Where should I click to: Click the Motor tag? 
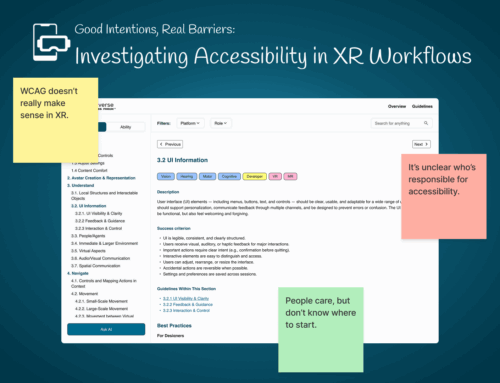[x=207, y=177]
